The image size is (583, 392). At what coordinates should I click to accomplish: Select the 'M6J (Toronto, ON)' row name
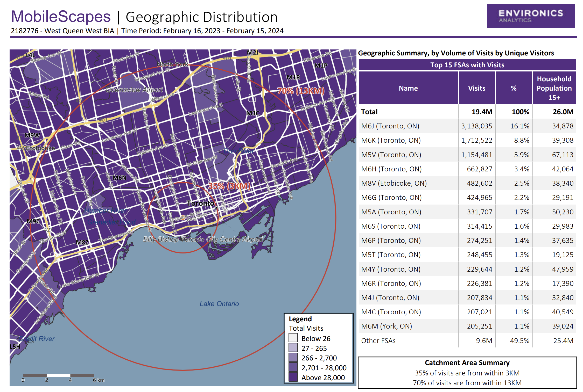[390, 126]
